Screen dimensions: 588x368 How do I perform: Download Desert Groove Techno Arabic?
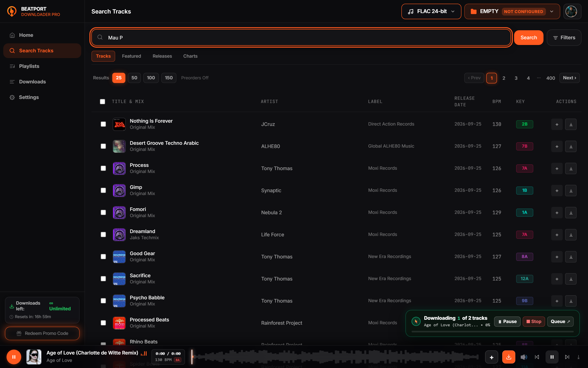point(571,147)
